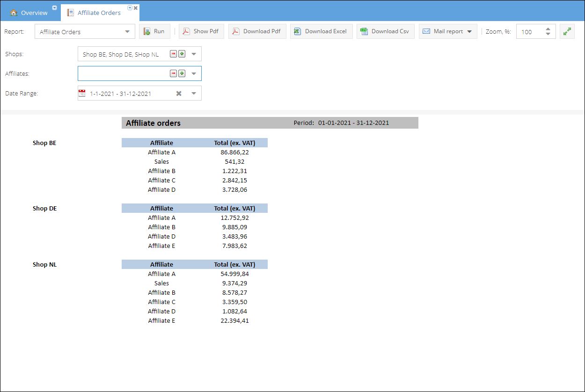Click Affiliate E in the Shop NL table
The image size is (585, 392).
161,320
